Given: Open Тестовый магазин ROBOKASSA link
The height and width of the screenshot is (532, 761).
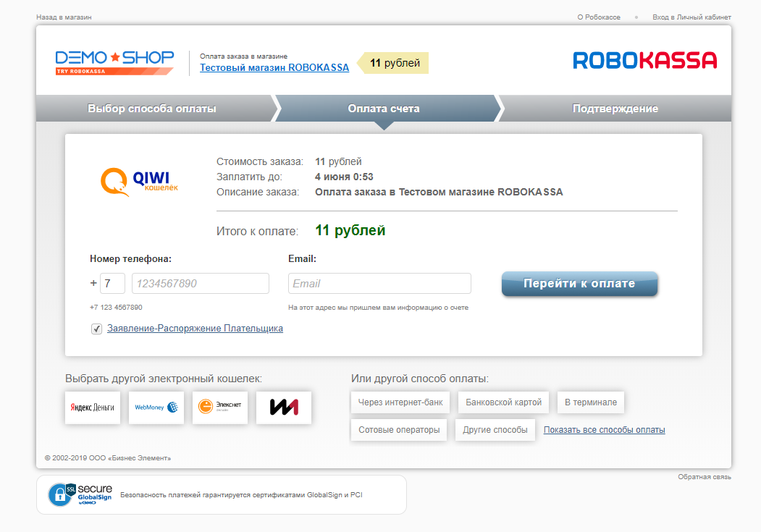Looking at the screenshot, I should pyautogui.click(x=274, y=67).
